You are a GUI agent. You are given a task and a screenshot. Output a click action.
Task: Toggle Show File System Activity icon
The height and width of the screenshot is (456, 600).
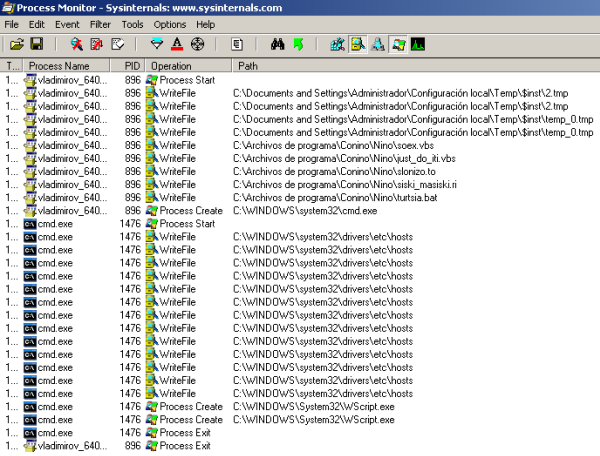click(358, 44)
